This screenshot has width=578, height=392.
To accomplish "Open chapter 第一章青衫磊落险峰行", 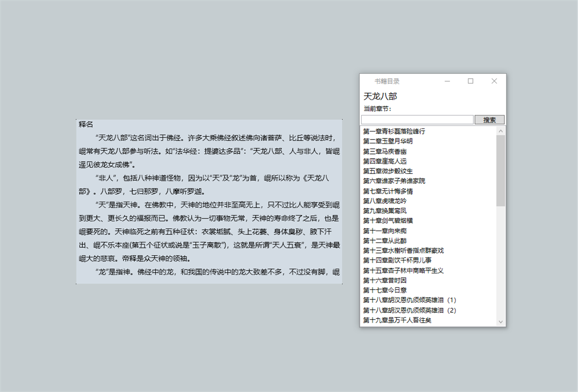I will 395,131.
